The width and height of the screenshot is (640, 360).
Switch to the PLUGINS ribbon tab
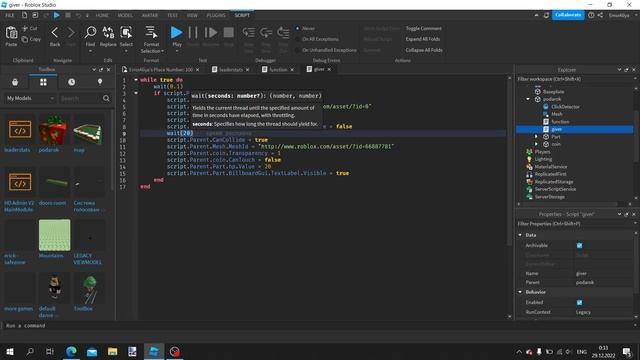click(216, 15)
